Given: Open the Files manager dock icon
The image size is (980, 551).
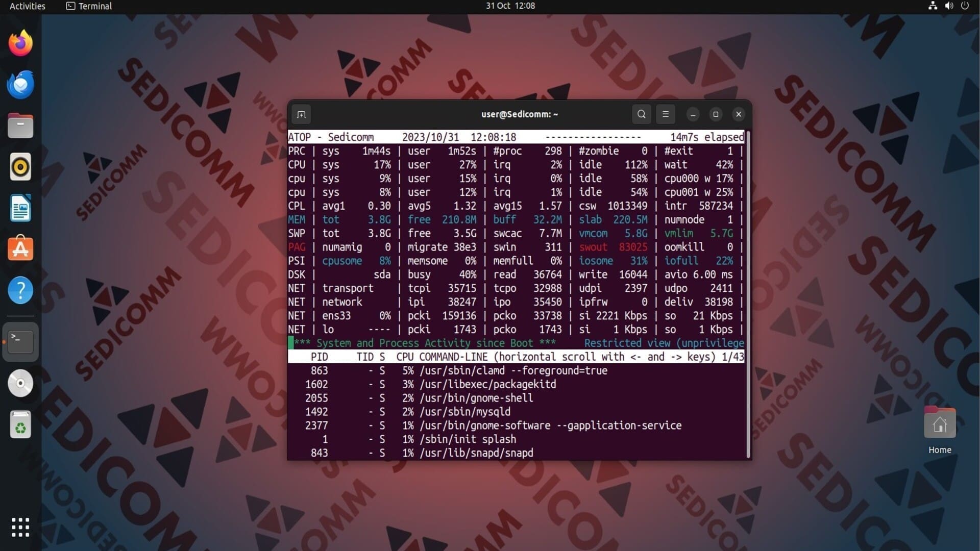Looking at the screenshot, I should click(20, 126).
